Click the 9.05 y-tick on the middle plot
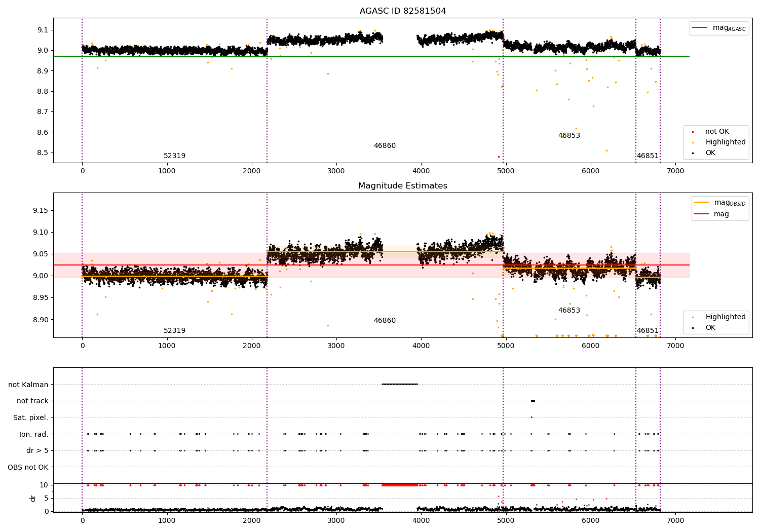The image size is (760, 532). click(41, 254)
